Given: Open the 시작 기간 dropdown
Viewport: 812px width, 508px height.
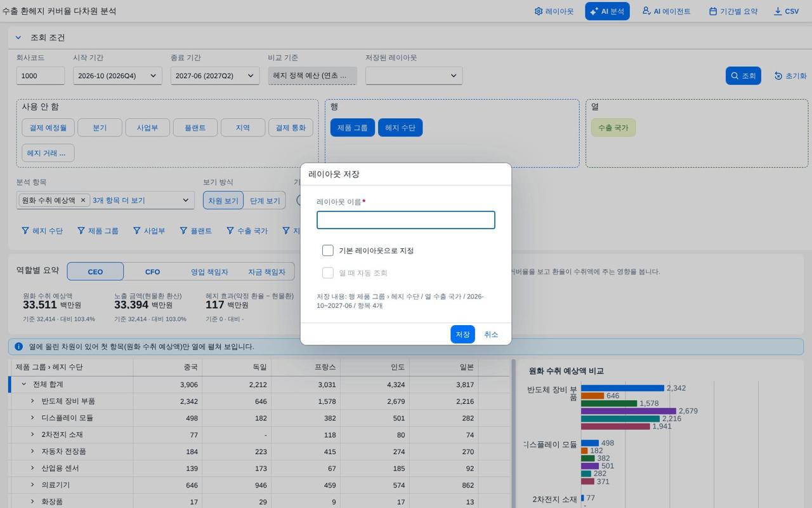Looking at the screenshot, I should (116, 76).
